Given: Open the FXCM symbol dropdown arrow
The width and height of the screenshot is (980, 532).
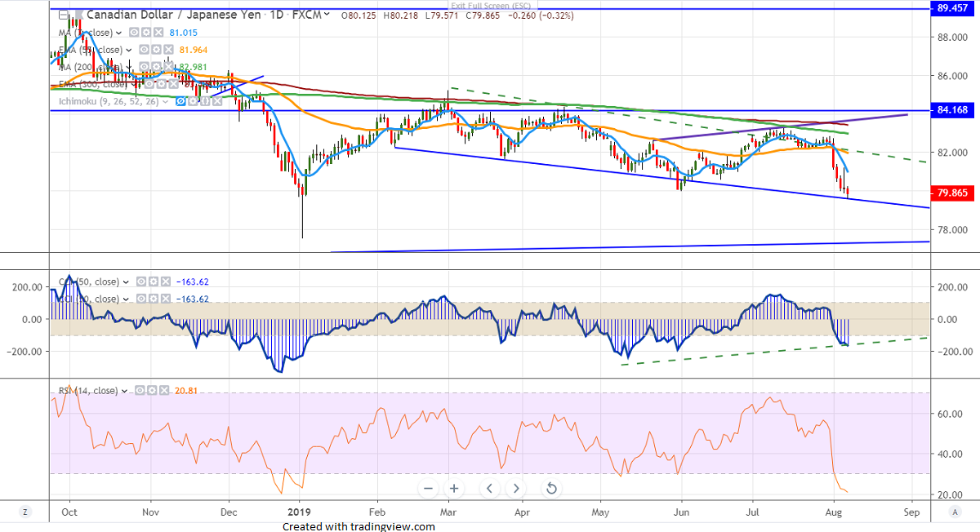Looking at the screenshot, I should coord(327,14).
